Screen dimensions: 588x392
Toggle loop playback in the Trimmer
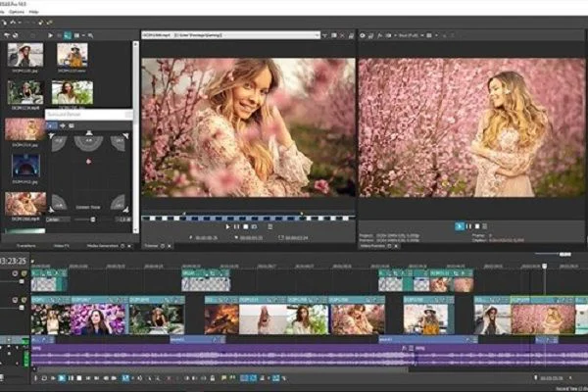point(254,226)
